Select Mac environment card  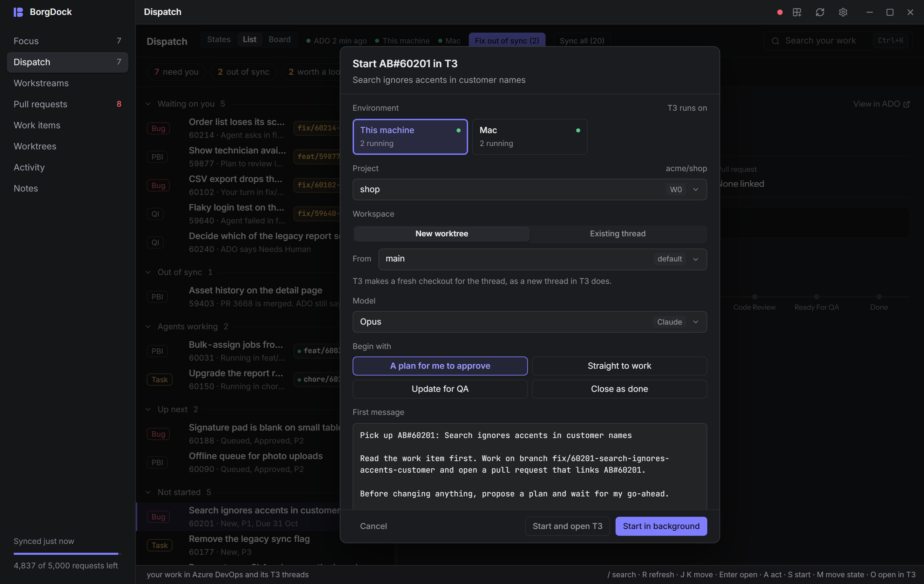(530, 137)
